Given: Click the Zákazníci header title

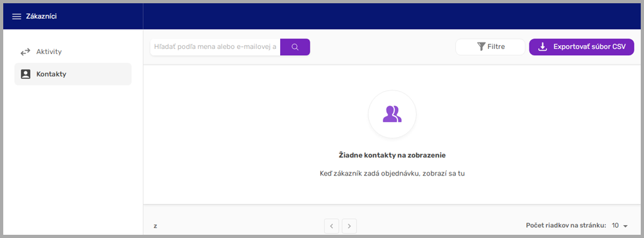Looking at the screenshot, I should pos(41,17).
